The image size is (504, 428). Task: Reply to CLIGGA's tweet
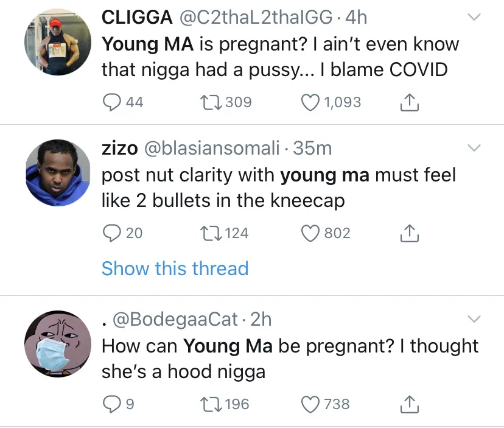coord(111,102)
